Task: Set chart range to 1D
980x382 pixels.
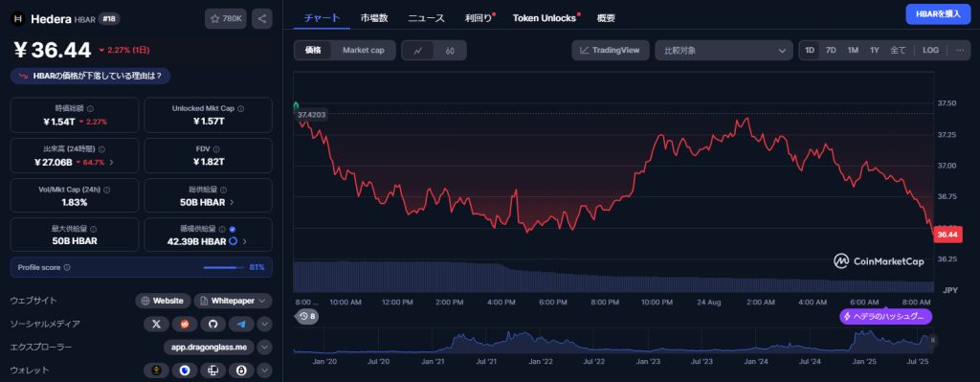Action: pyautogui.click(x=810, y=51)
